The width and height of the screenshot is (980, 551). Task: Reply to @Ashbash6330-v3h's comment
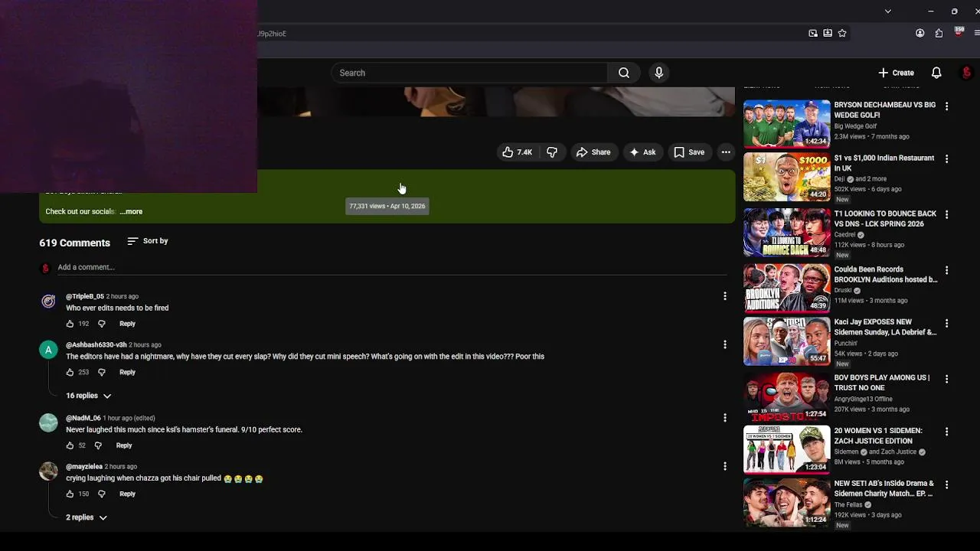click(127, 372)
